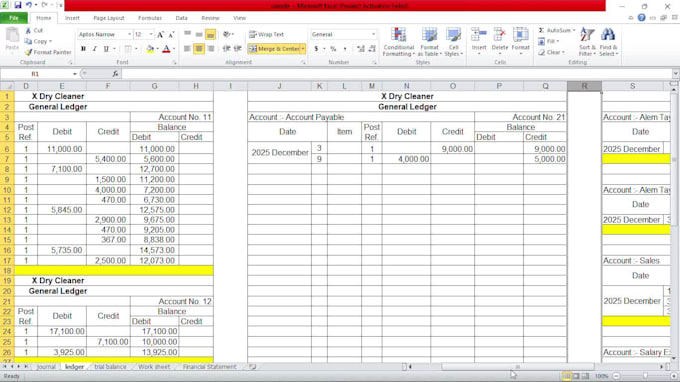Screen dimensions: 680x382
Task: Click the orientation text-angle icon
Action: [227, 34]
